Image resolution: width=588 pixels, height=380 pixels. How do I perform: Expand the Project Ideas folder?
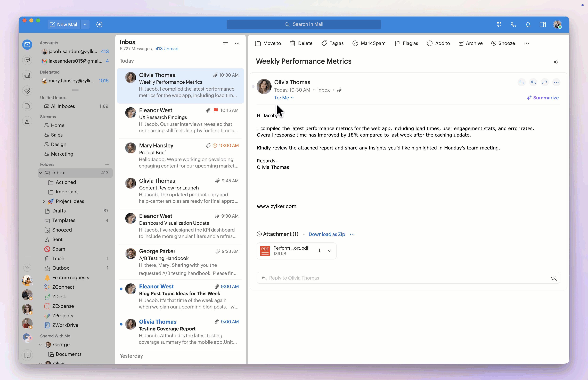pyautogui.click(x=44, y=201)
